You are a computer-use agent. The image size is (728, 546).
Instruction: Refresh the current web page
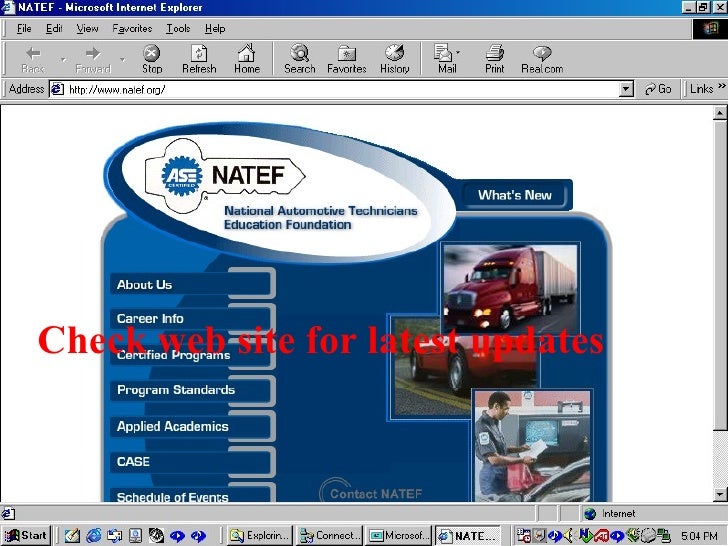199,59
